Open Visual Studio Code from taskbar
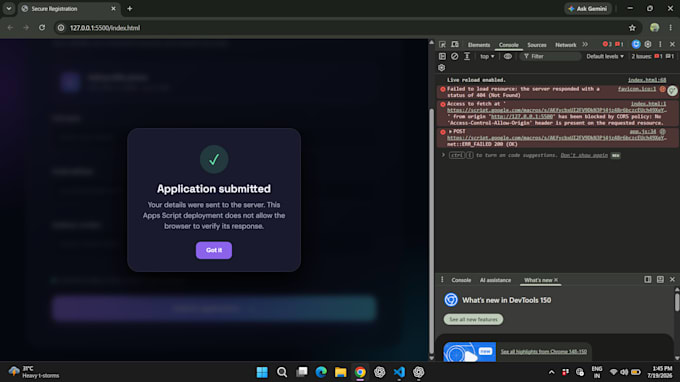 click(x=399, y=372)
